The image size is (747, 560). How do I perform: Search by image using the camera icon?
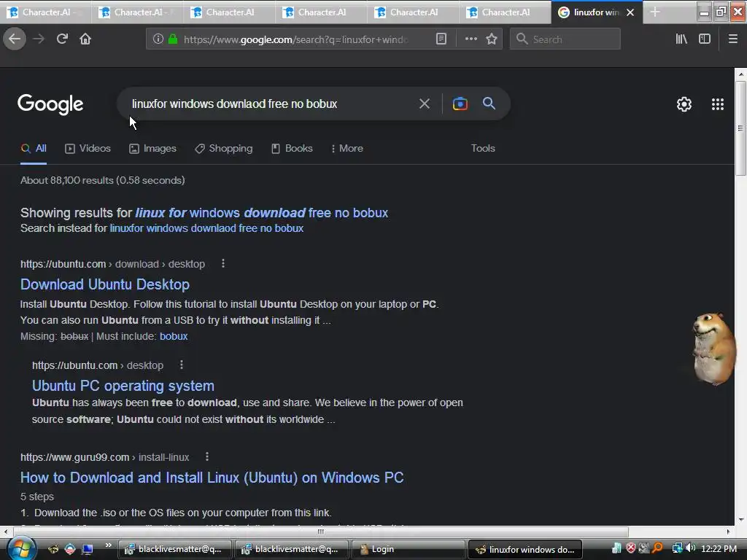(460, 104)
